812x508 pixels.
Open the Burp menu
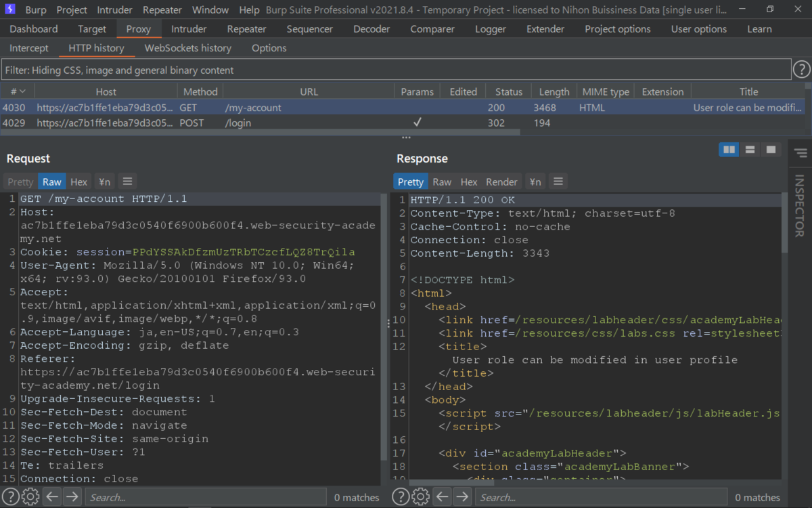36,10
